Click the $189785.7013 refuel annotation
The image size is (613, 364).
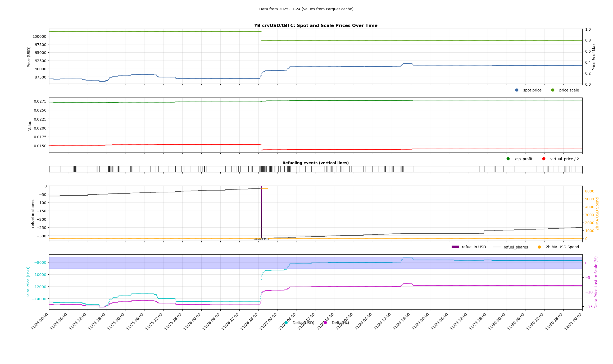[x=261, y=239]
